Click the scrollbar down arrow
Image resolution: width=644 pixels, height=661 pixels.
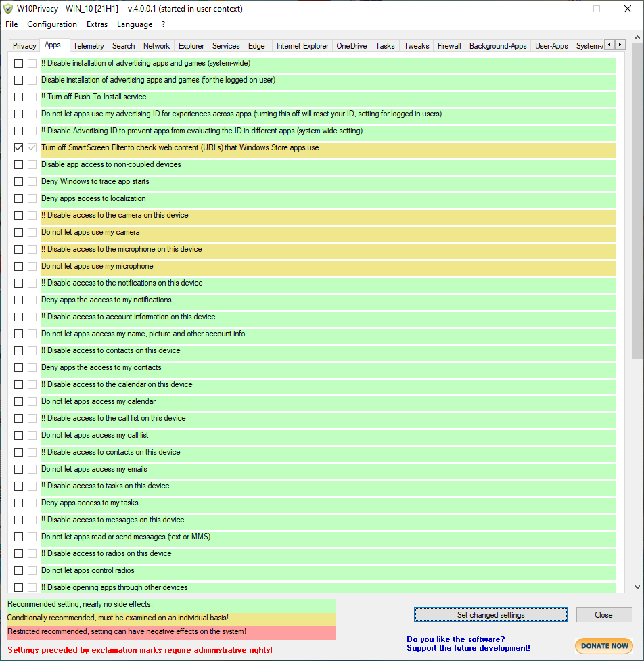637,587
